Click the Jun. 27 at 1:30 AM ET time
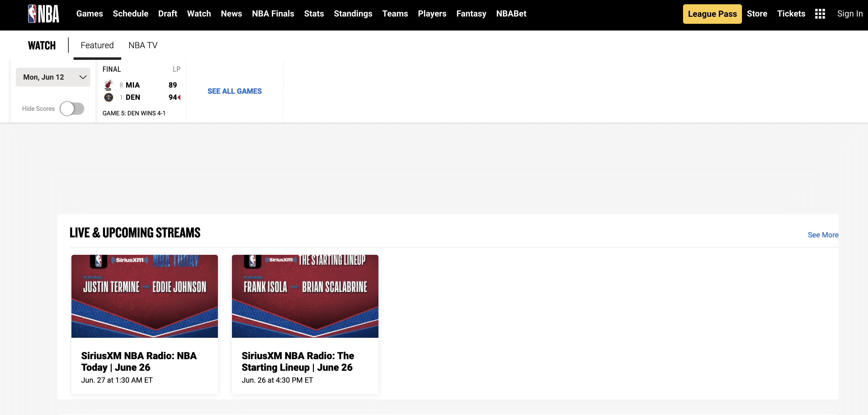The height and width of the screenshot is (415, 868). pyautogui.click(x=117, y=380)
